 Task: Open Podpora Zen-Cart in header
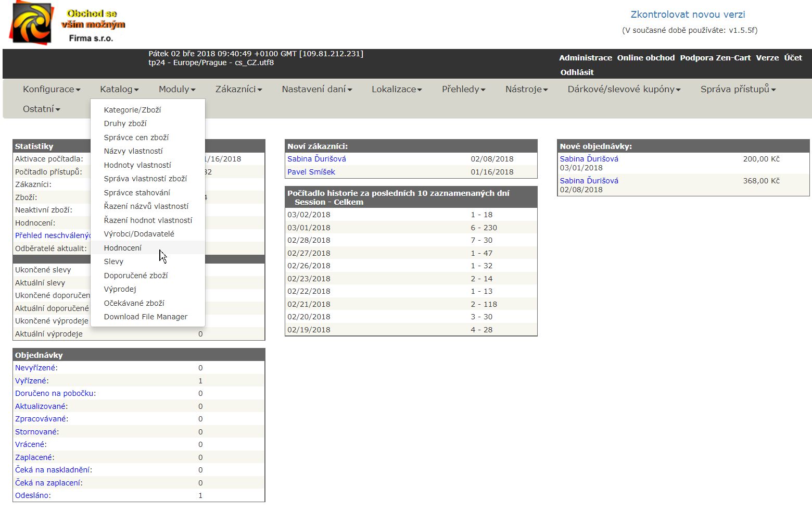tap(715, 58)
